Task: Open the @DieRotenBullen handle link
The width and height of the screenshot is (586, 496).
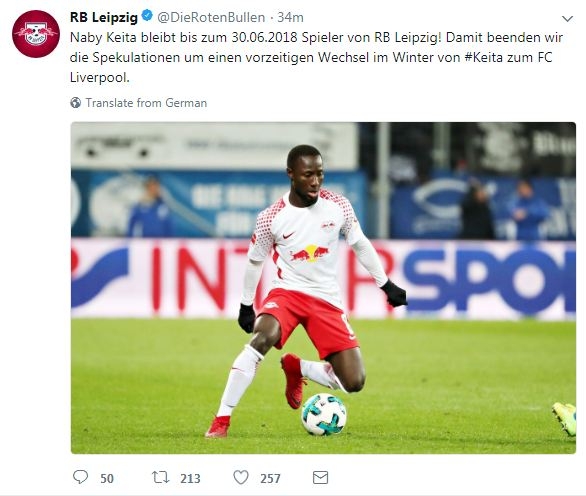Action: click(x=211, y=17)
